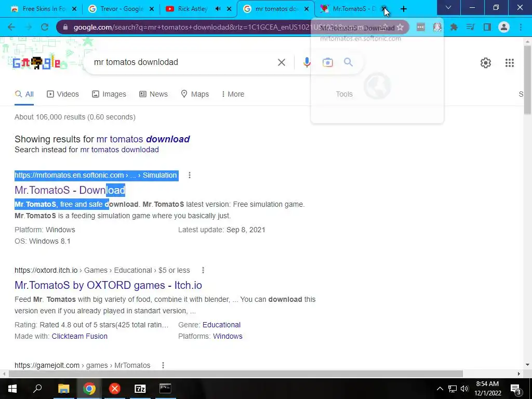Open Chrome's three-dot menu
The image size is (532, 399).
tap(521, 27)
